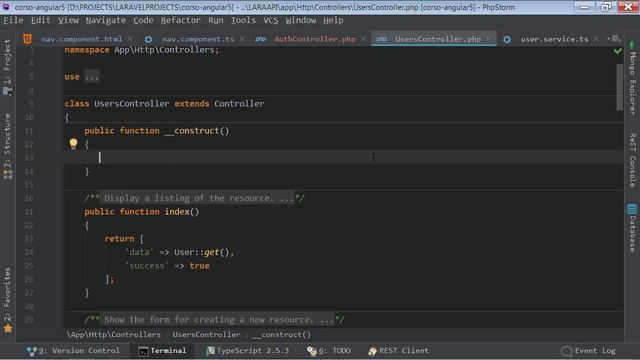Open the Refactor menu
Viewport: 640px width, 360px height.
click(x=180, y=20)
